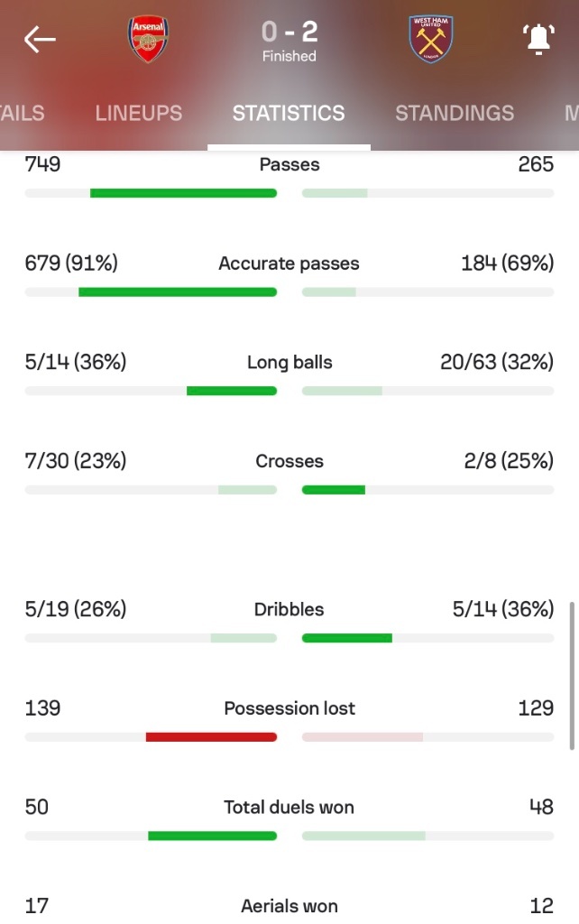
Task: Select the Statistics tab
Action: coord(289,113)
